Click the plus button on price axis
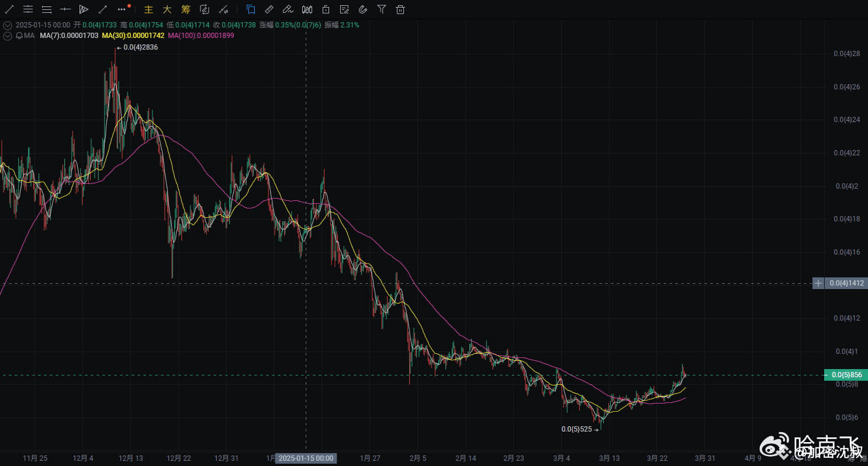The image size is (868, 466). 818,283
